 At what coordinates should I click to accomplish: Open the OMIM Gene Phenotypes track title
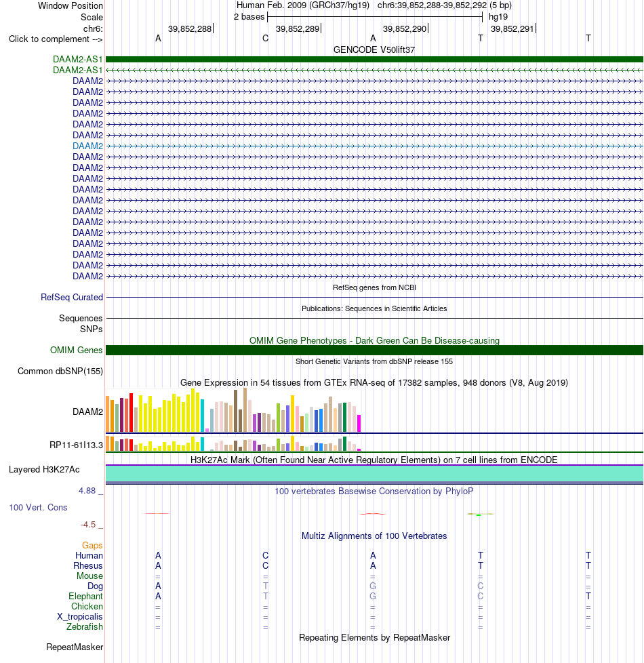point(374,341)
